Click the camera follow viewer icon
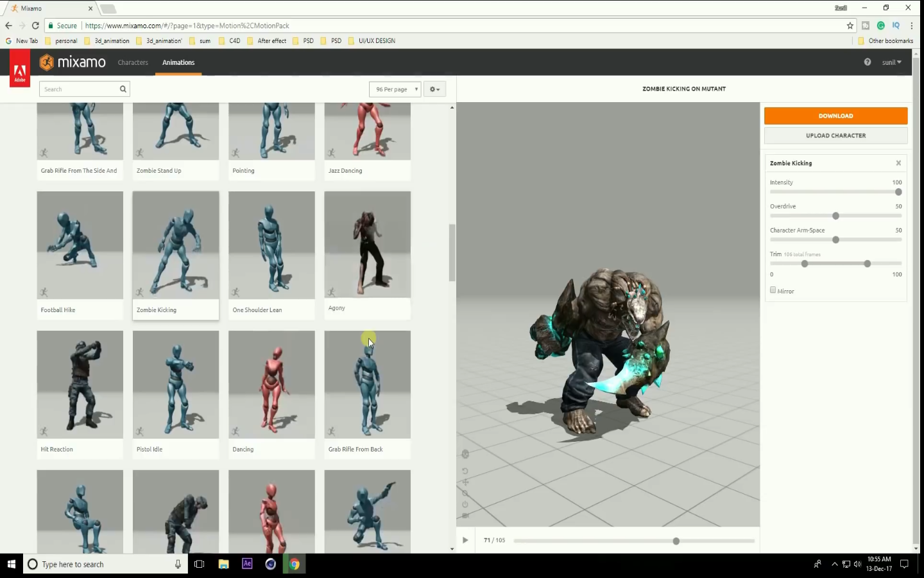 pos(465,515)
